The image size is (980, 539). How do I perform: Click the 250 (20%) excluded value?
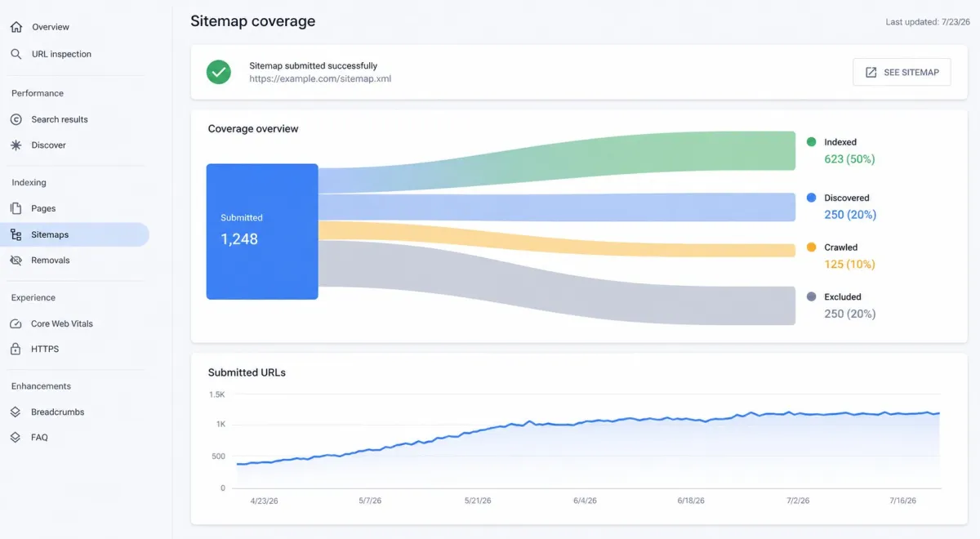pyautogui.click(x=850, y=314)
